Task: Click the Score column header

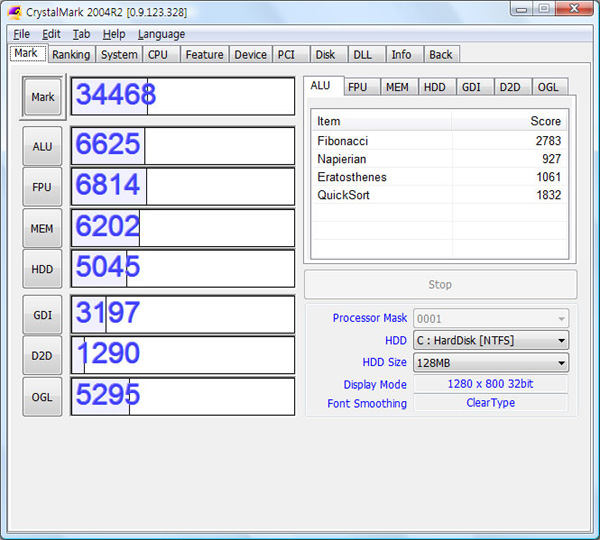Action: pyautogui.click(x=510, y=121)
